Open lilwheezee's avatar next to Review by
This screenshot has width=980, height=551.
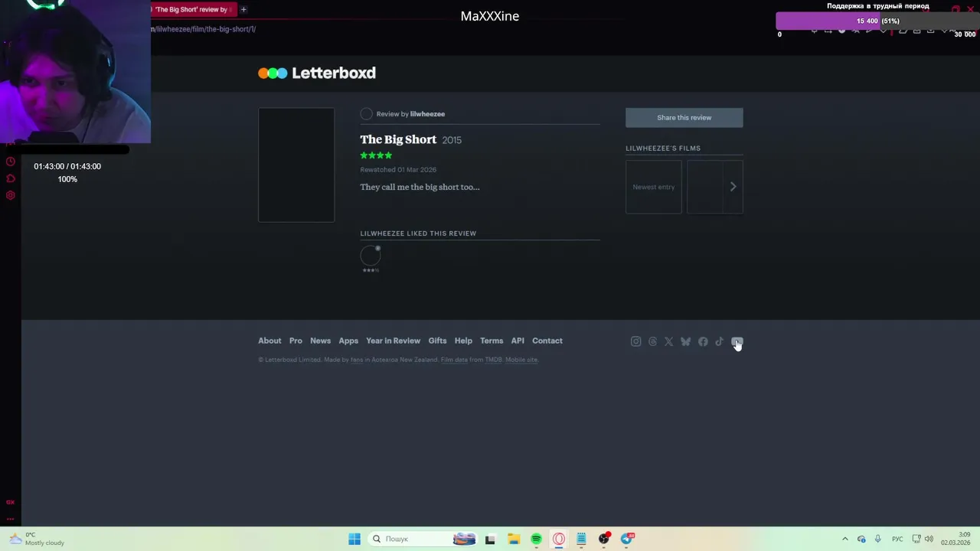[367, 114]
